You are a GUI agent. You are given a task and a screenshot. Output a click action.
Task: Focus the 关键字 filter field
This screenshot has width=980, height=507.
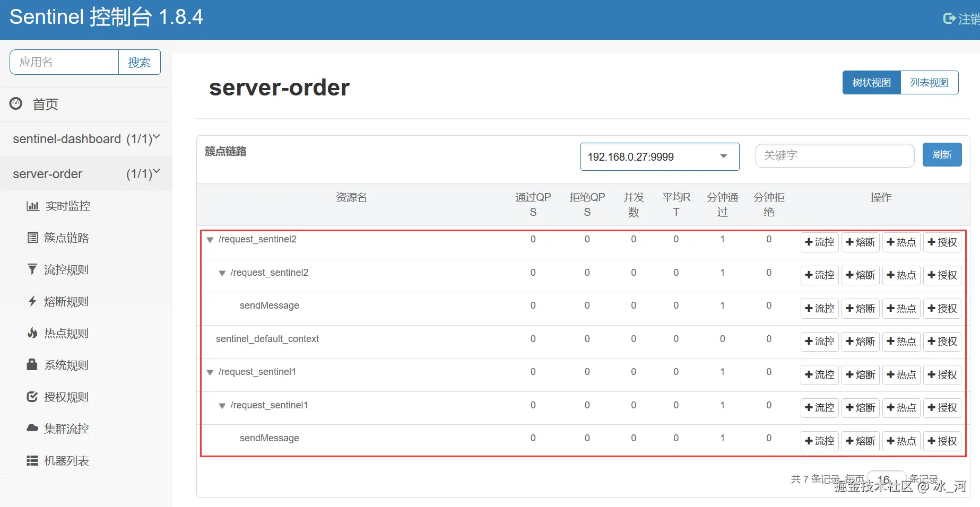tap(835, 155)
